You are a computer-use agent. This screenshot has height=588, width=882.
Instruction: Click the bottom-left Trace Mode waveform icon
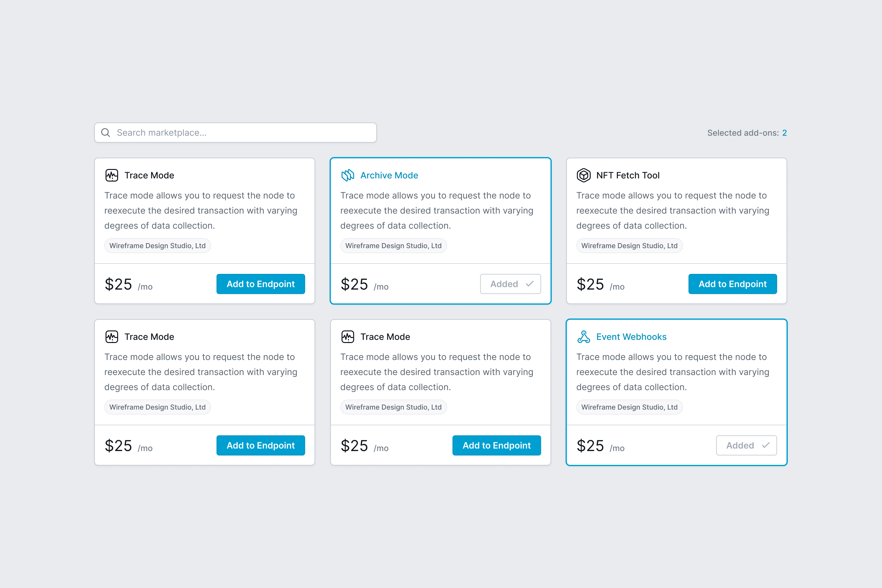(x=112, y=337)
